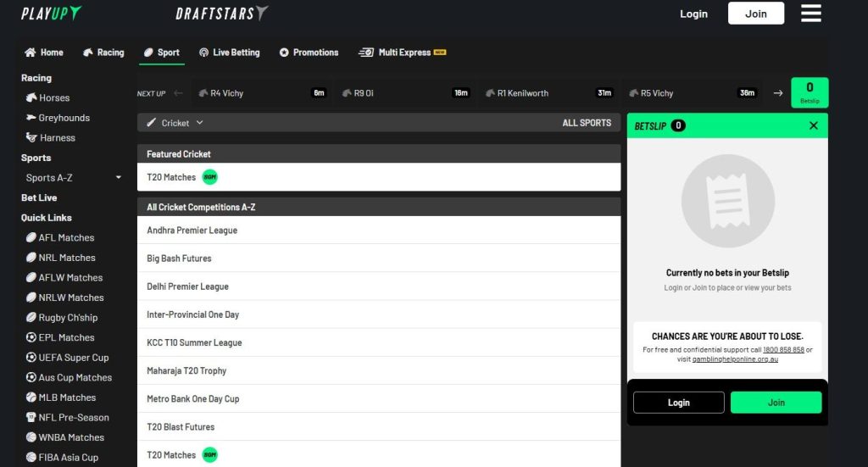Click the green Join button in Betslip
The image size is (868, 467).
point(776,403)
